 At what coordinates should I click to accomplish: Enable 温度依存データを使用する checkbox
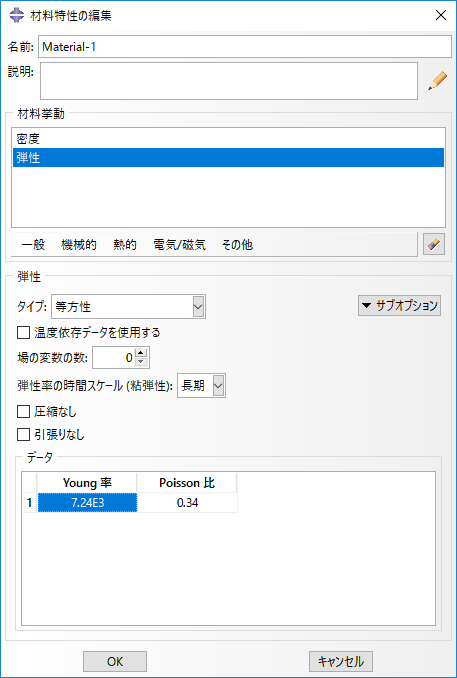[22, 333]
